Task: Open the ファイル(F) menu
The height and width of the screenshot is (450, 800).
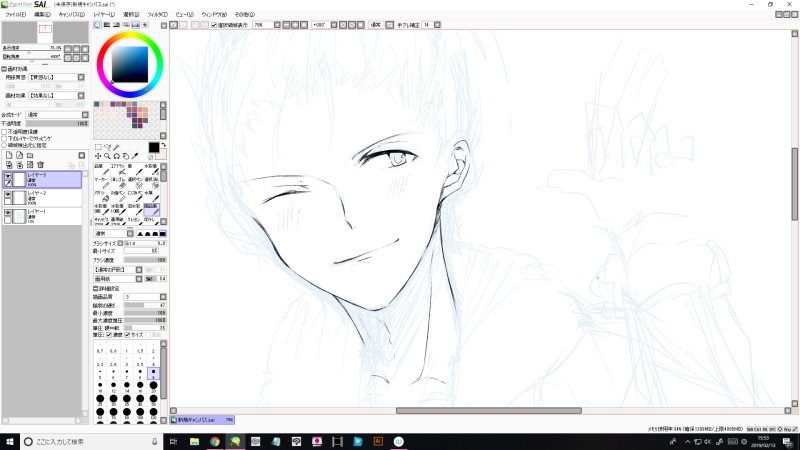Action: click(x=16, y=14)
